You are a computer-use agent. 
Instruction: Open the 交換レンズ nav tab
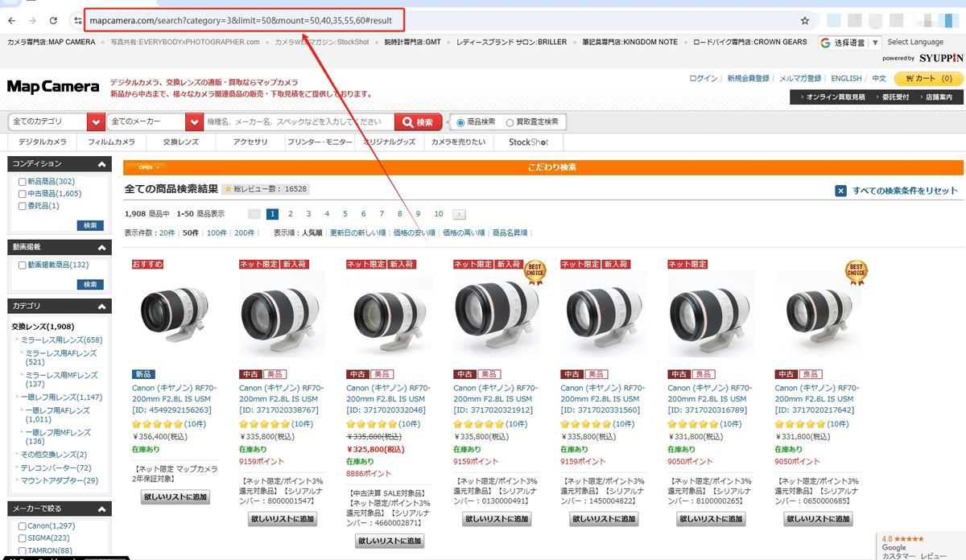point(180,142)
